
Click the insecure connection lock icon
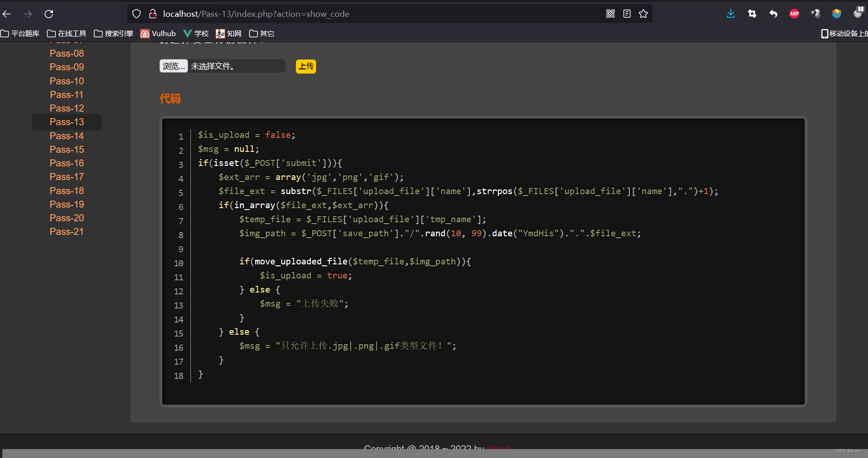coord(152,14)
